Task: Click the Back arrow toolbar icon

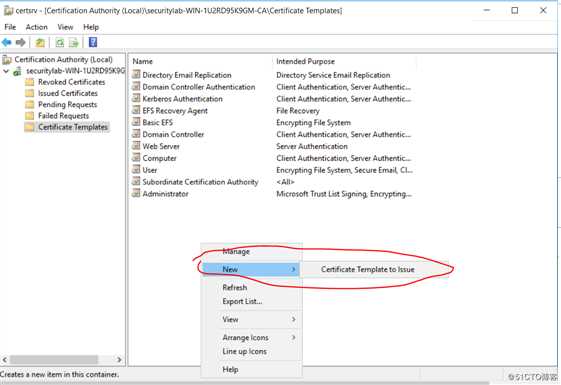Action: (6, 43)
